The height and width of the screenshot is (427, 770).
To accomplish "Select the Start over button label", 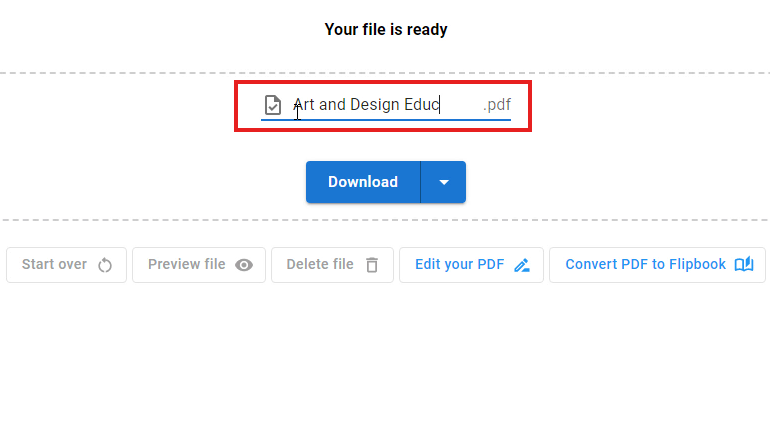I will click(54, 265).
